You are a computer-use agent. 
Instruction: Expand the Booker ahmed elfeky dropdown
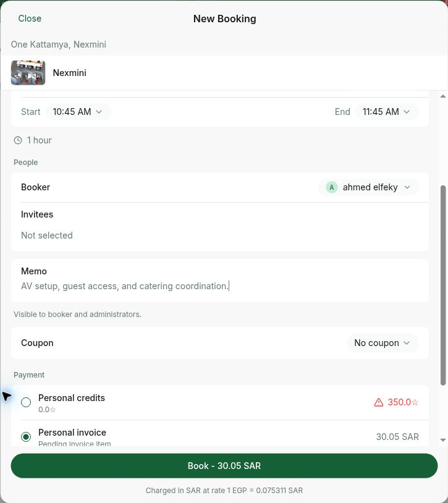(368, 187)
